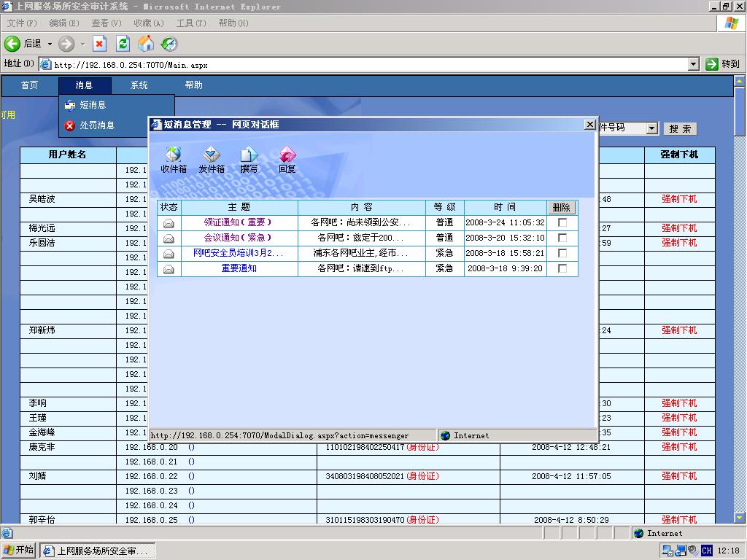Click the 短消息 menu icon
Screen dimensions: 747x560
point(70,105)
